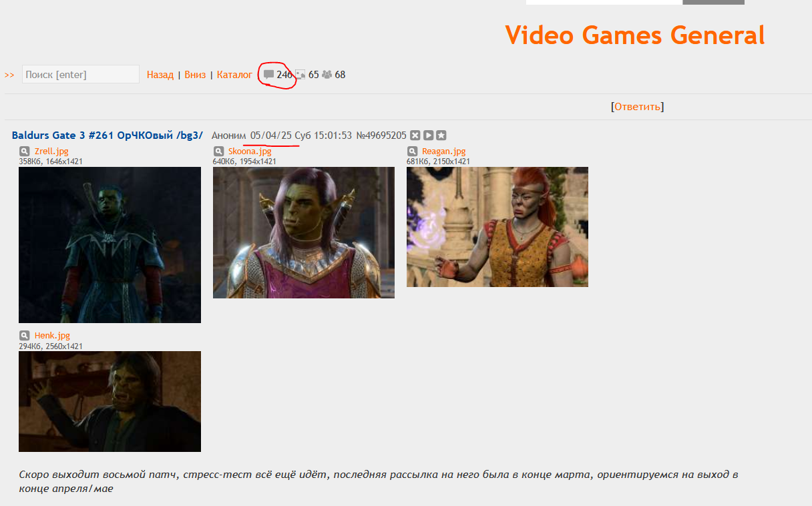The height and width of the screenshot is (506, 812).
Task: Click file info text 358Кб, 1646x1421
Action: click(51, 162)
